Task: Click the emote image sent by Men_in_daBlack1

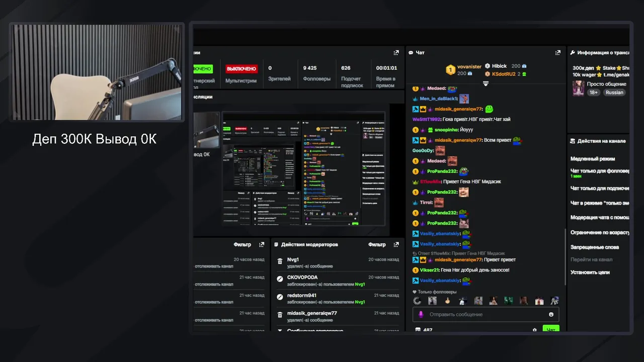Action: 464,99
